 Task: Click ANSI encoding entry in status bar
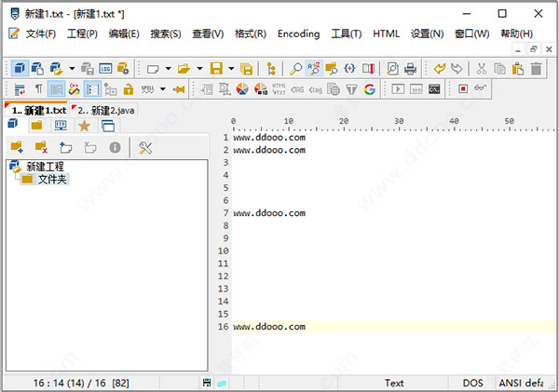(521, 383)
